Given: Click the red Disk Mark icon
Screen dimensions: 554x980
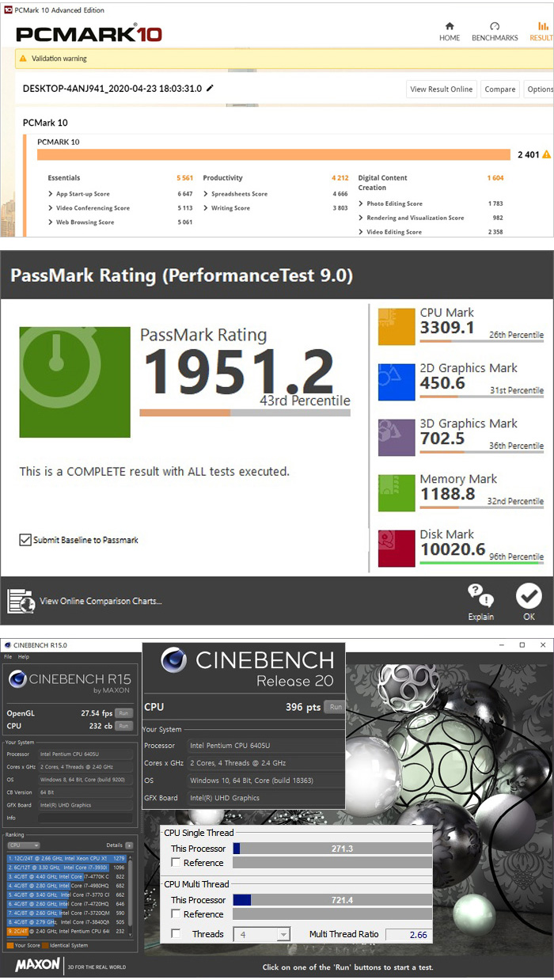Looking at the screenshot, I should [x=397, y=549].
